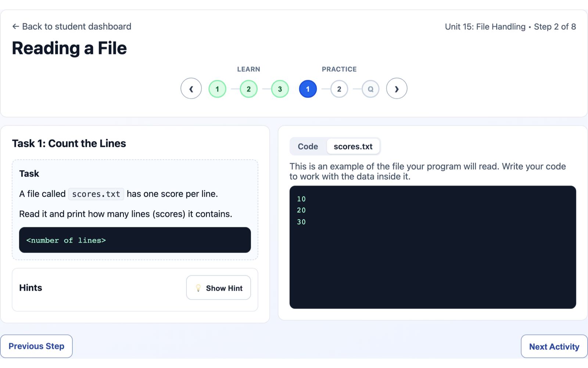The image size is (588, 368).
Task: Click the 'LEARN' section label
Action: click(x=249, y=69)
